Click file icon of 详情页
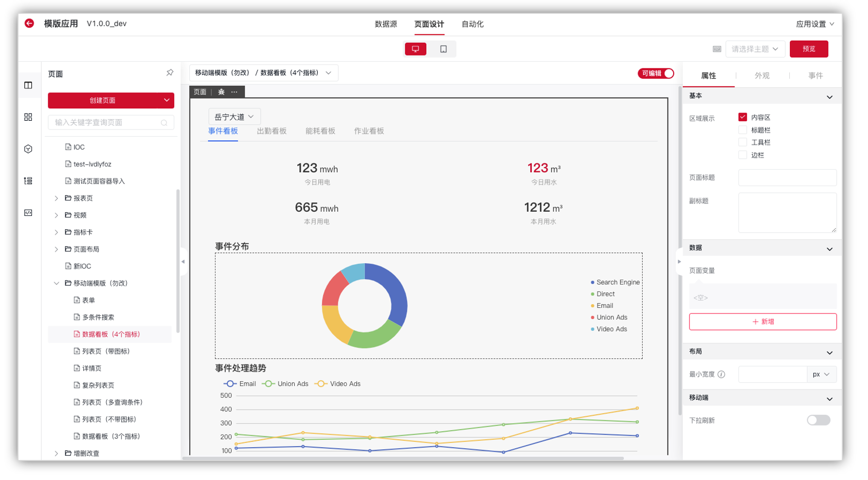This screenshot has width=868, height=480. tap(77, 368)
